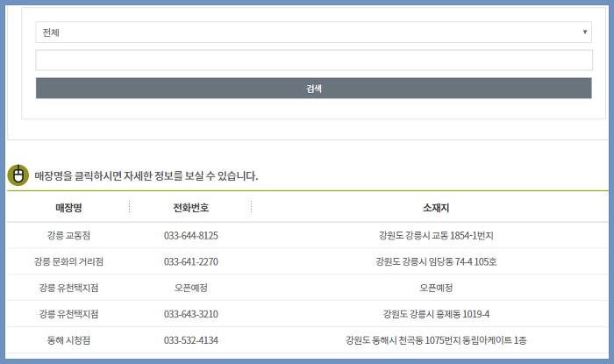This screenshot has width=614, height=364.
Task: Click the 매장명을 클릭하시면 notice text
Action: (x=146, y=175)
